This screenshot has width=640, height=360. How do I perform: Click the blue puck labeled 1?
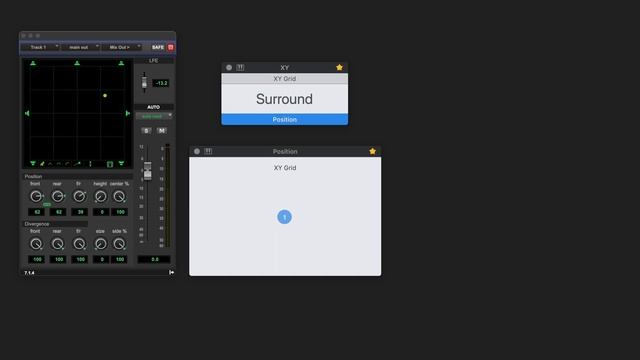(x=284, y=217)
